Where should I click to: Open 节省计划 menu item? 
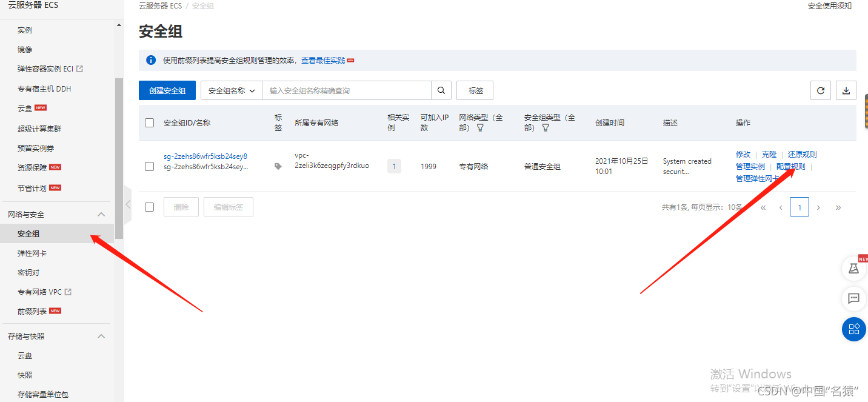[32, 188]
